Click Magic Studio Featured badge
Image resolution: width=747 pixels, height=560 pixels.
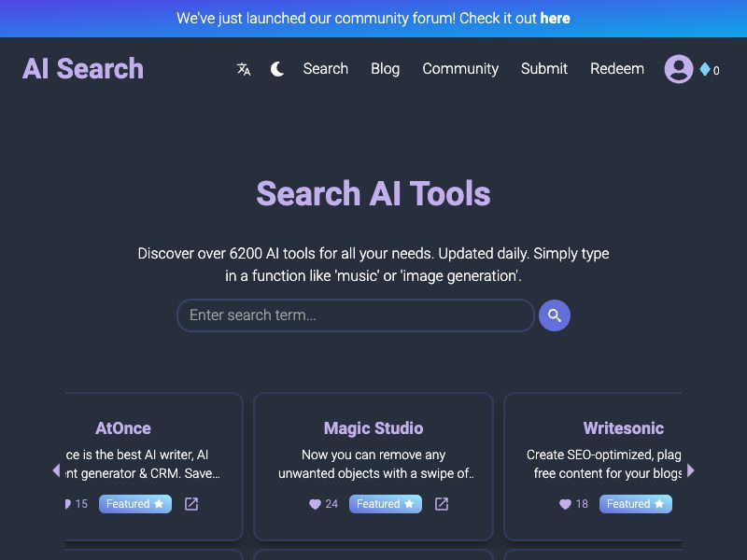(x=386, y=504)
